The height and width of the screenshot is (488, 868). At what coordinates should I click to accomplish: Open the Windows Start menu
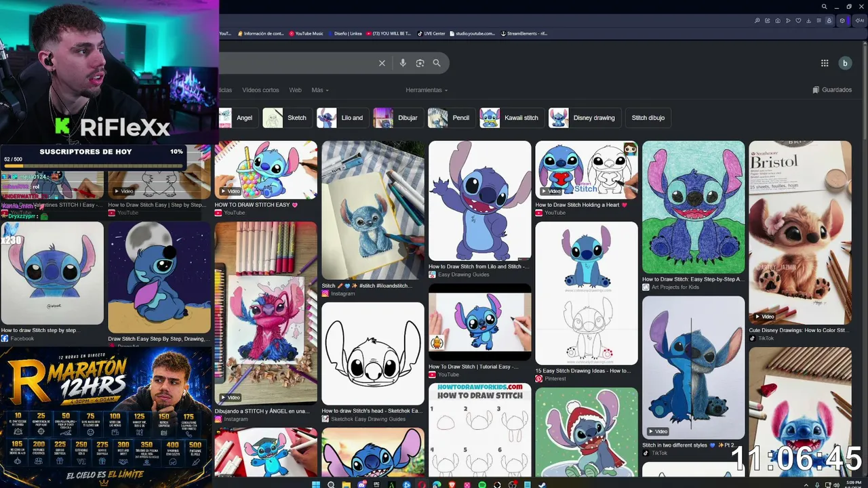(x=316, y=485)
